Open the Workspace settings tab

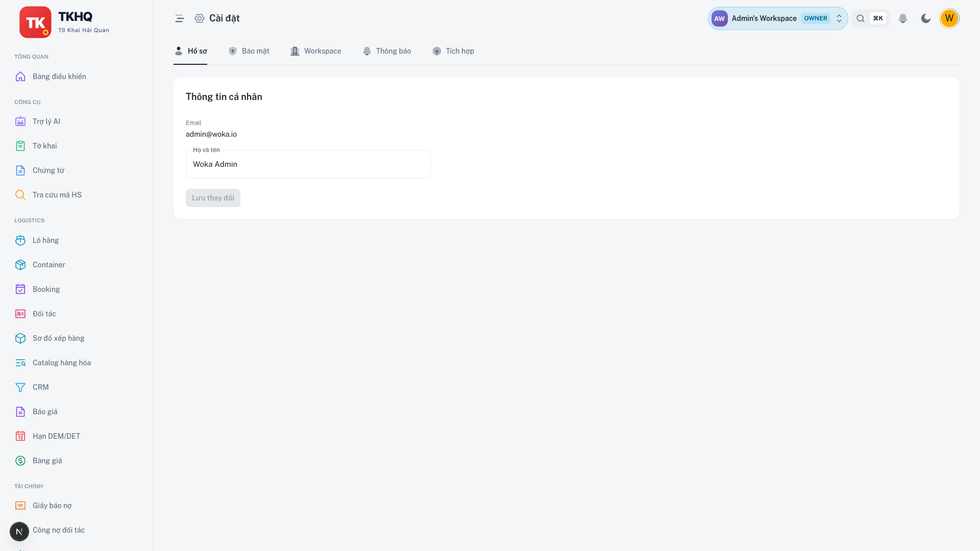tap(315, 51)
